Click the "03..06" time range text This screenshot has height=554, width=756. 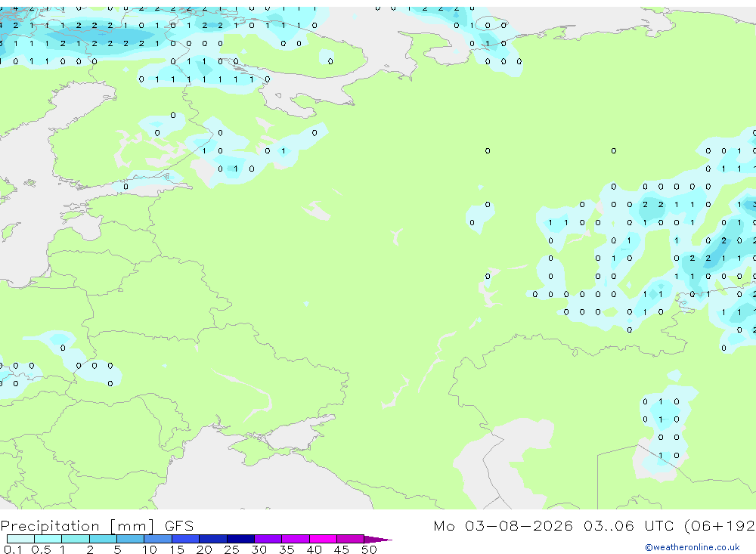point(609,526)
